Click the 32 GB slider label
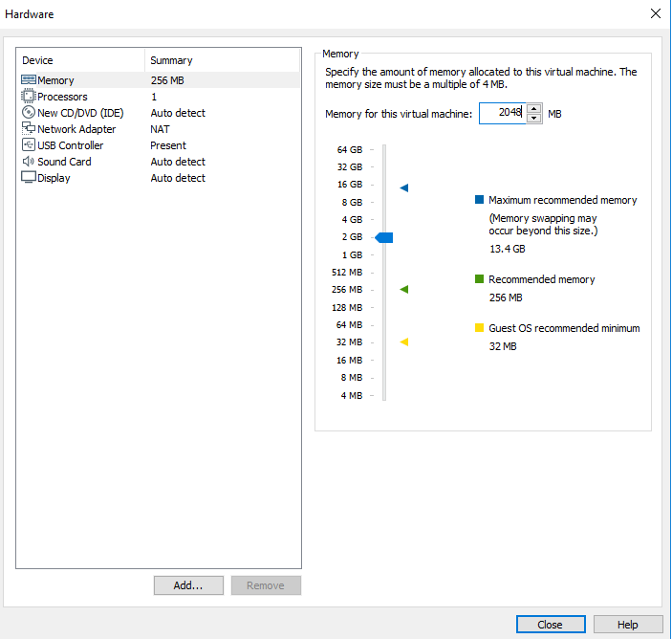Screen dimensions: 672x639 (x=350, y=166)
